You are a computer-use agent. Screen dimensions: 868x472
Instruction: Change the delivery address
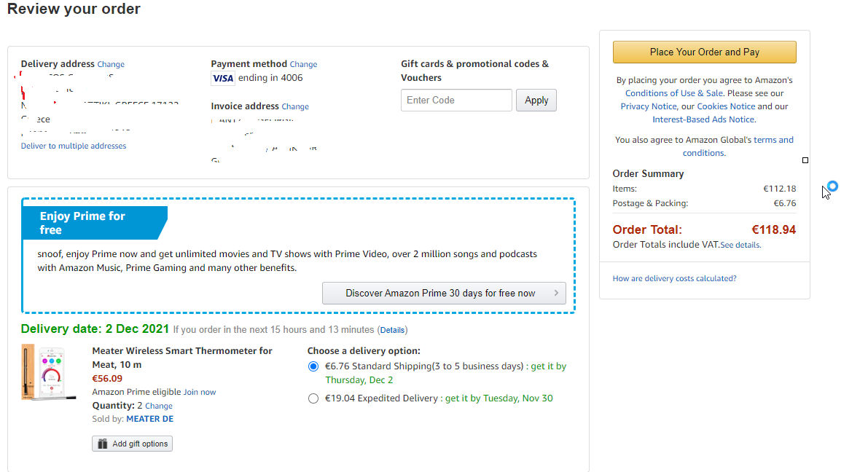[x=111, y=64]
